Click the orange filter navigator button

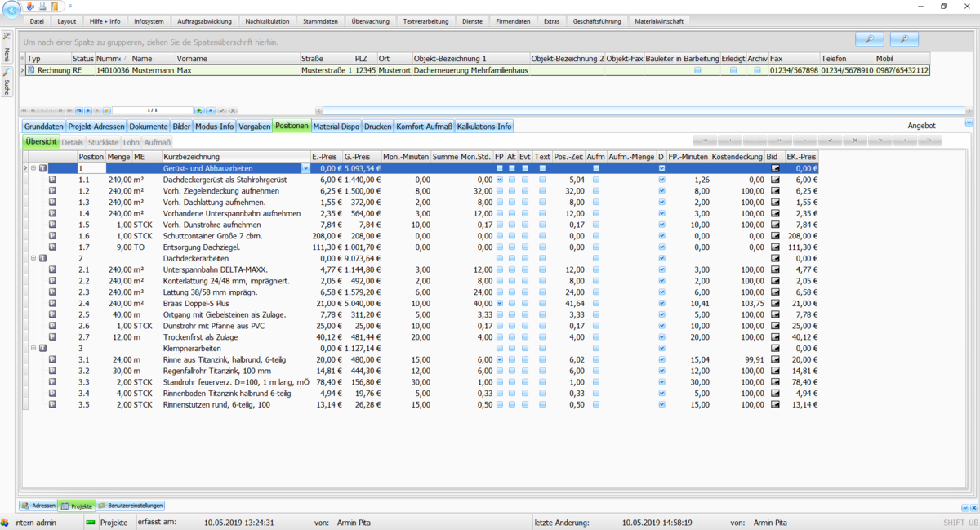coord(106,109)
